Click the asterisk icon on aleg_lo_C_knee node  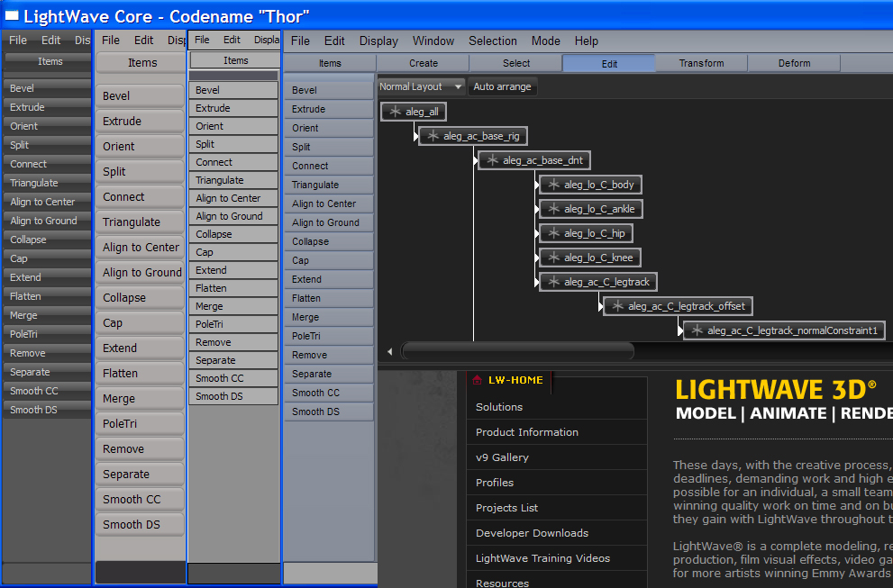pos(553,258)
